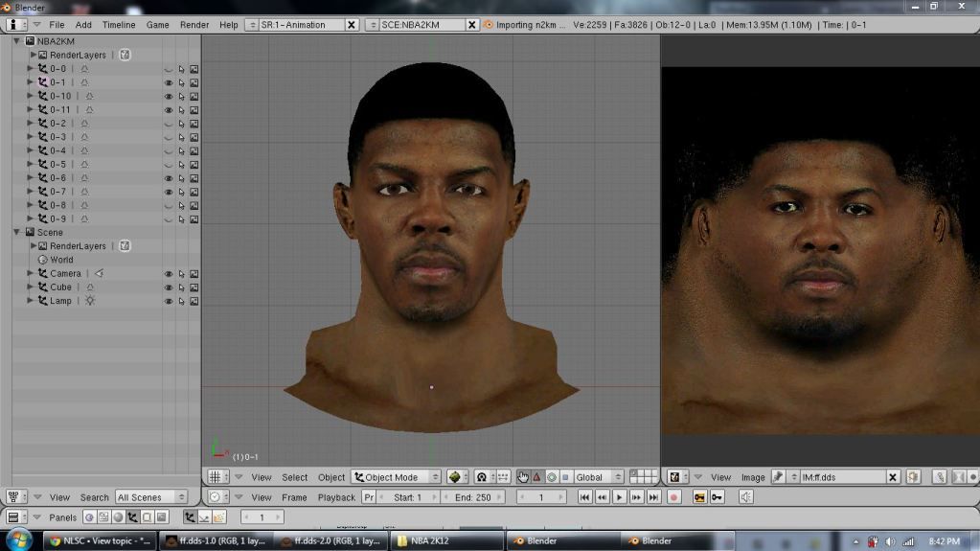
Task: Open the Playback menu in timeline
Action: 336,497
